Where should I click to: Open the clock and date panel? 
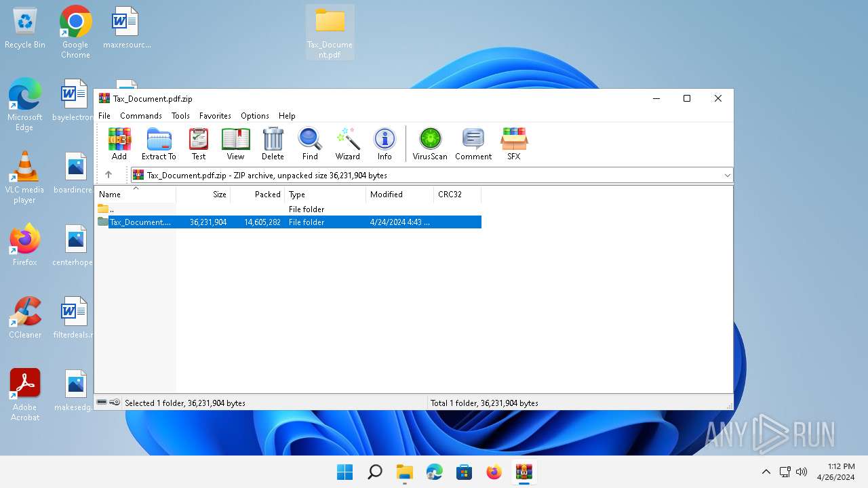click(x=835, y=472)
